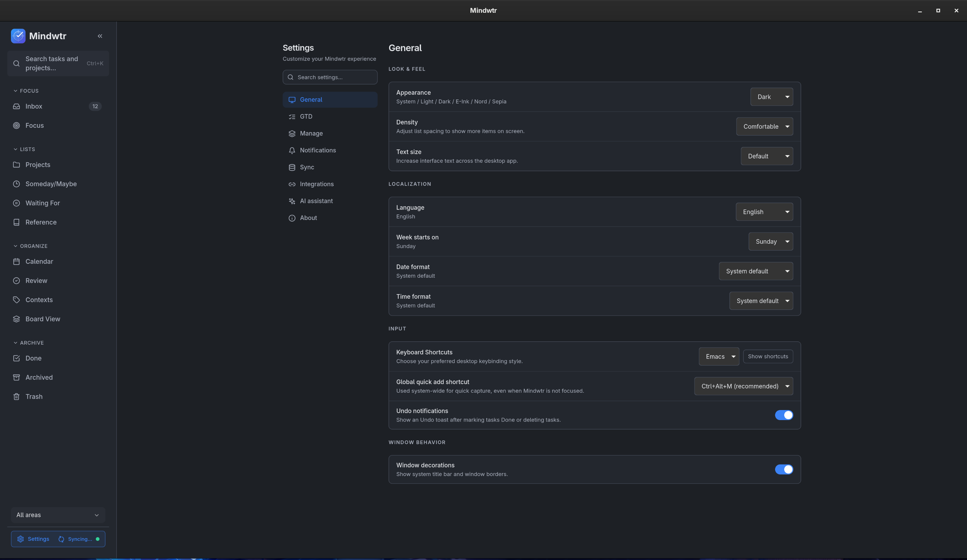Image resolution: width=967 pixels, height=560 pixels.
Task: Minimize the Mindwtr window
Action: click(920, 11)
